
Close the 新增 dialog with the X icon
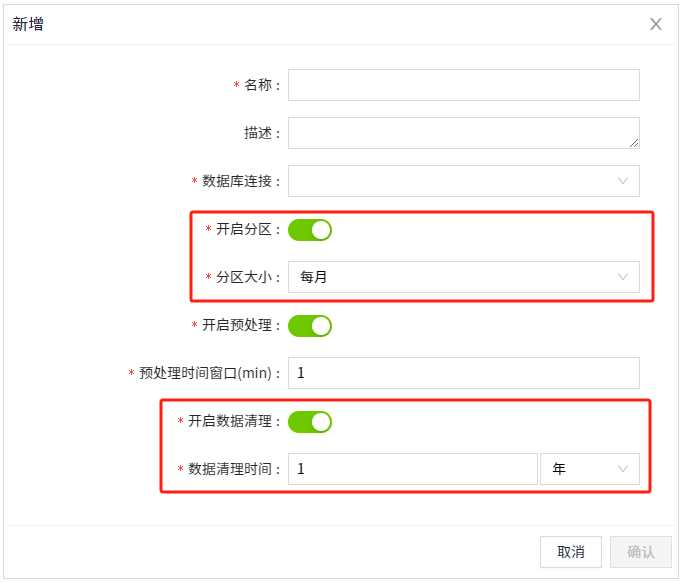coord(656,24)
